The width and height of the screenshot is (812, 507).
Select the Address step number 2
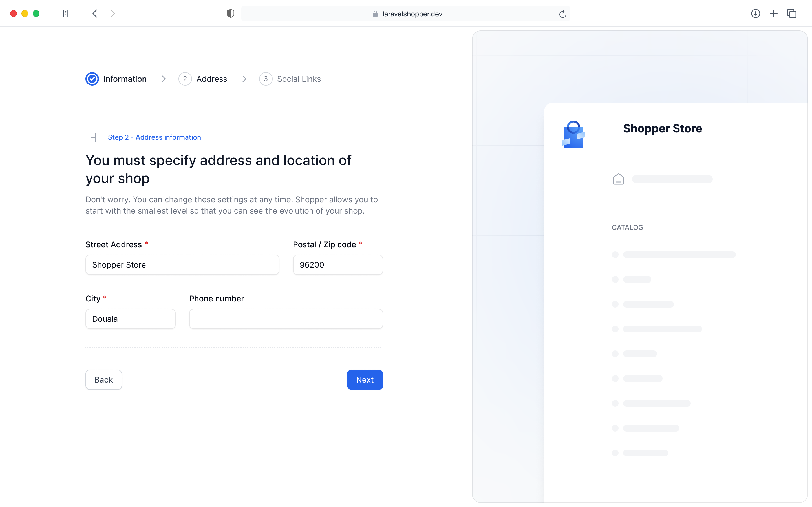tap(185, 79)
